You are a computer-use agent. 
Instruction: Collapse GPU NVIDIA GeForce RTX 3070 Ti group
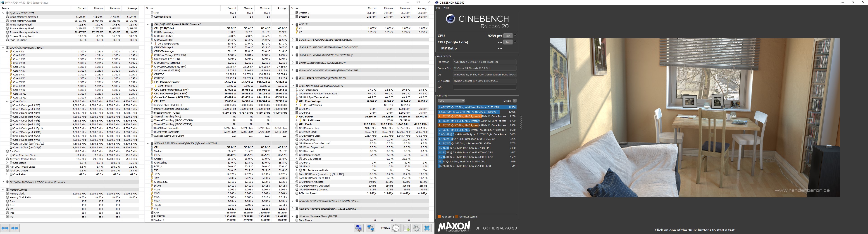[x=293, y=86]
